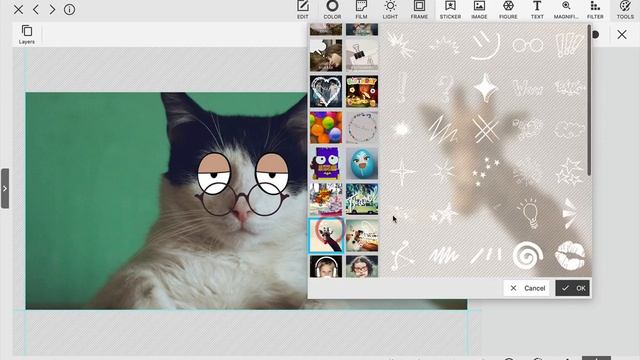Go forward with the right arrow
Image resolution: width=640 pixels, height=360 pixels.
pos(52,9)
